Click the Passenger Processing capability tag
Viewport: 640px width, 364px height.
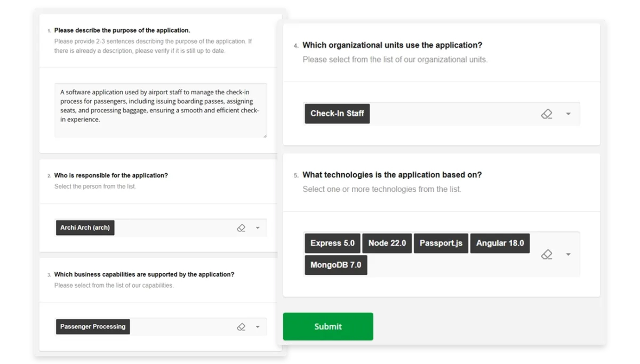point(93,327)
